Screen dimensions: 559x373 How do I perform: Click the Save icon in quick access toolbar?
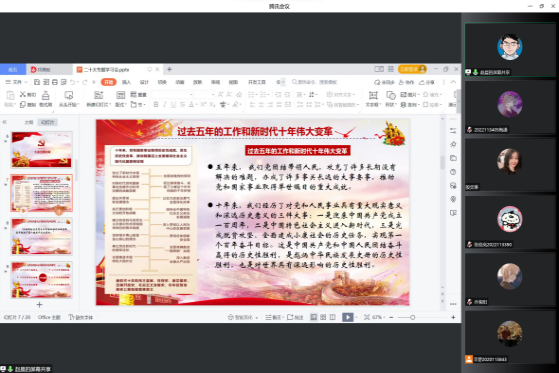point(37,82)
